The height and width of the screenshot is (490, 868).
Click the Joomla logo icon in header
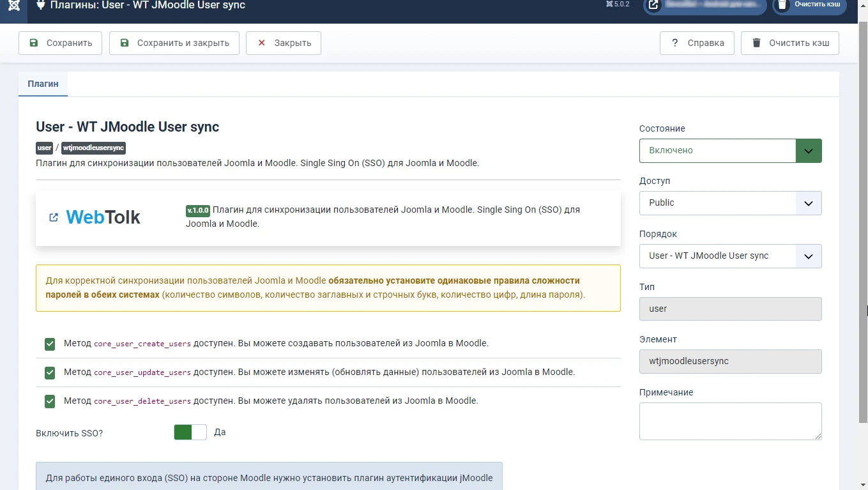14,5
